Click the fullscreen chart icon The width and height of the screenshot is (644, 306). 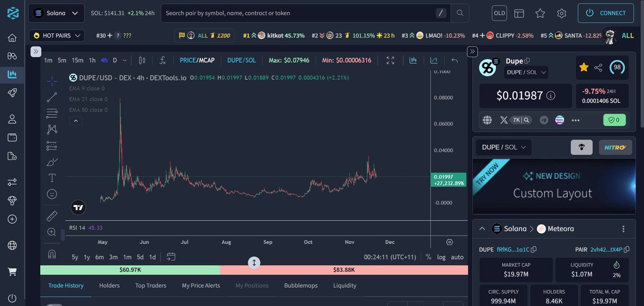391,60
